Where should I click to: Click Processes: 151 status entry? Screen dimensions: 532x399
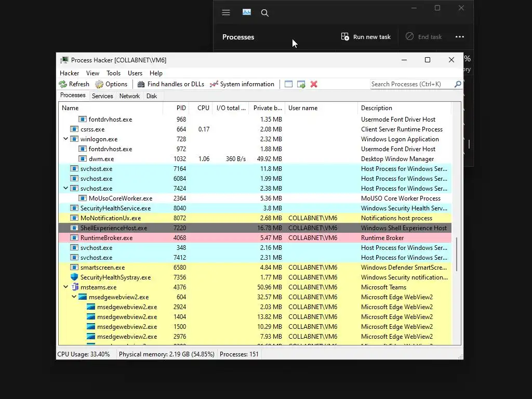[x=239, y=354]
